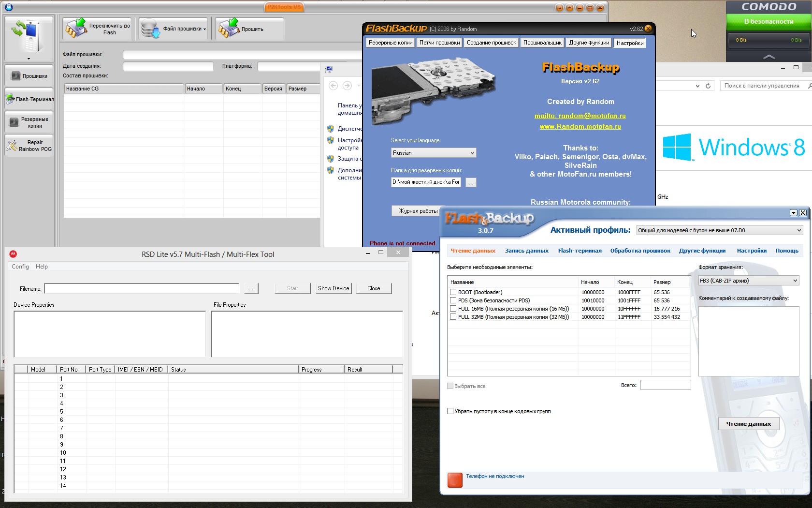Open 'Формат хранения' dropdown FB3 CAB-ZIP

[749, 281]
